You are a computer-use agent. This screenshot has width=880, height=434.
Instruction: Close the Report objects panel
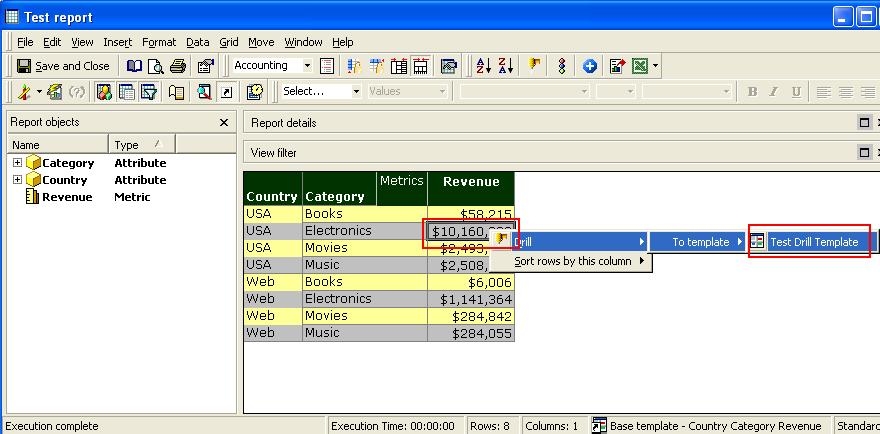(x=224, y=123)
